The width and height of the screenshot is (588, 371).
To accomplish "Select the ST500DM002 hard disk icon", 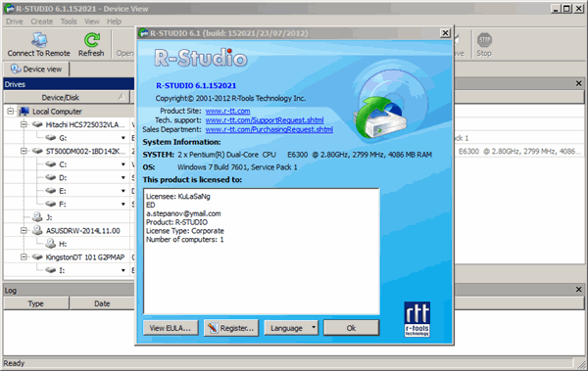I will (x=37, y=151).
